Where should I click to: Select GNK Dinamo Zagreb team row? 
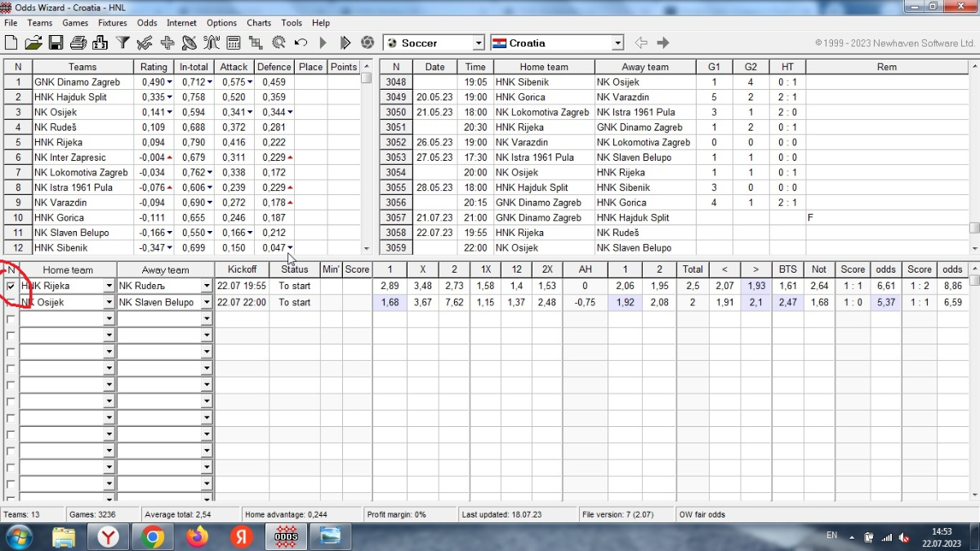pyautogui.click(x=182, y=82)
